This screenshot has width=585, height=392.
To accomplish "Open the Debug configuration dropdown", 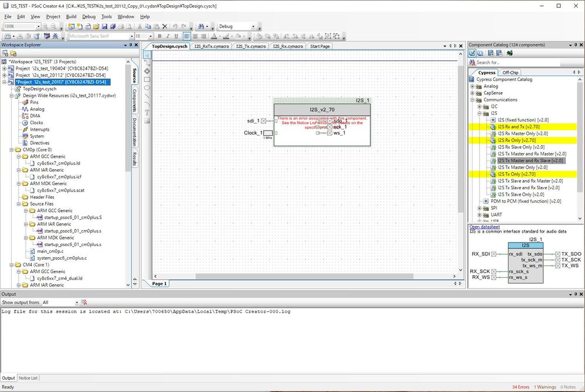I will click(253, 26).
